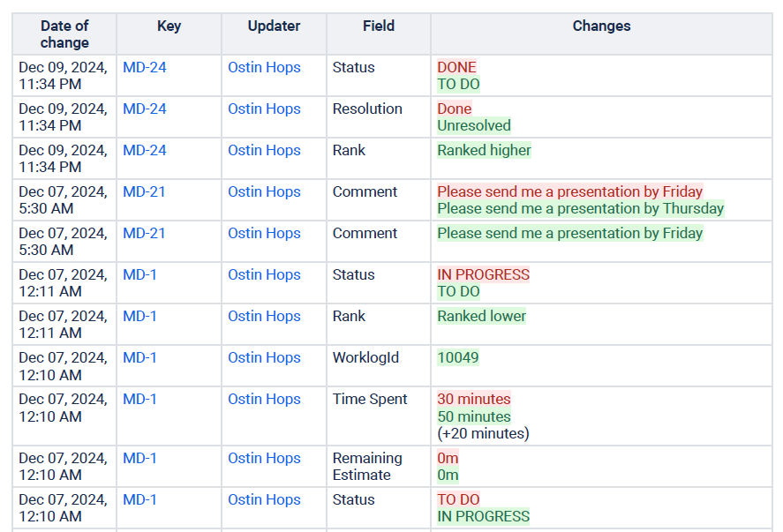Open MD-1 link in the Remaining Estimate row
This screenshot has width=783, height=532.
click(139, 458)
